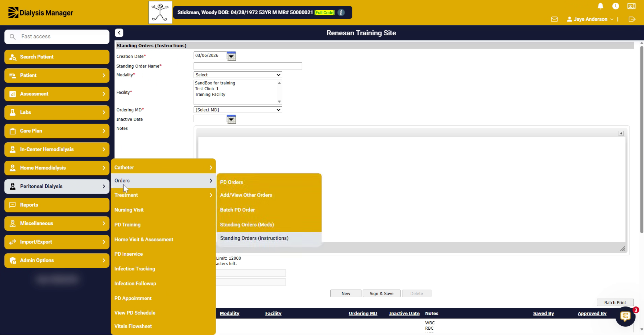The width and height of the screenshot is (644, 335).
Task: Select Training Facility in Facility list
Action: coord(210,94)
